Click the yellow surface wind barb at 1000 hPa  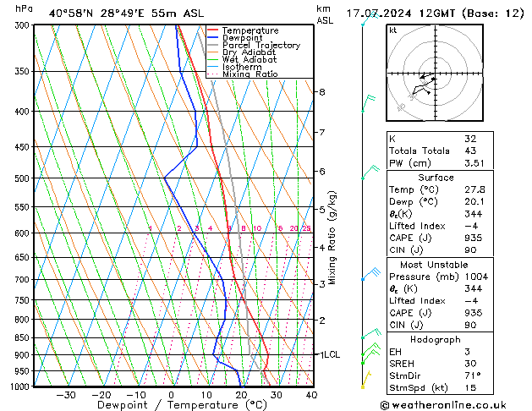pos(366,379)
